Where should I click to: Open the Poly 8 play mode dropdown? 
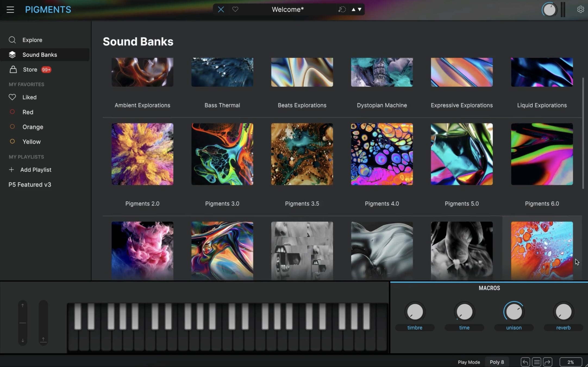[x=497, y=362]
